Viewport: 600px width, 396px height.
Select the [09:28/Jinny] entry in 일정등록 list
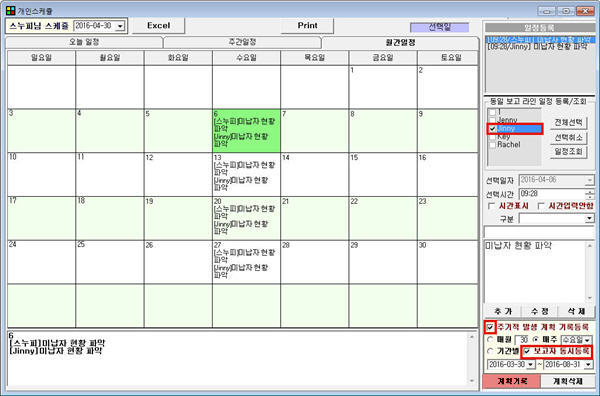click(537, 47)
